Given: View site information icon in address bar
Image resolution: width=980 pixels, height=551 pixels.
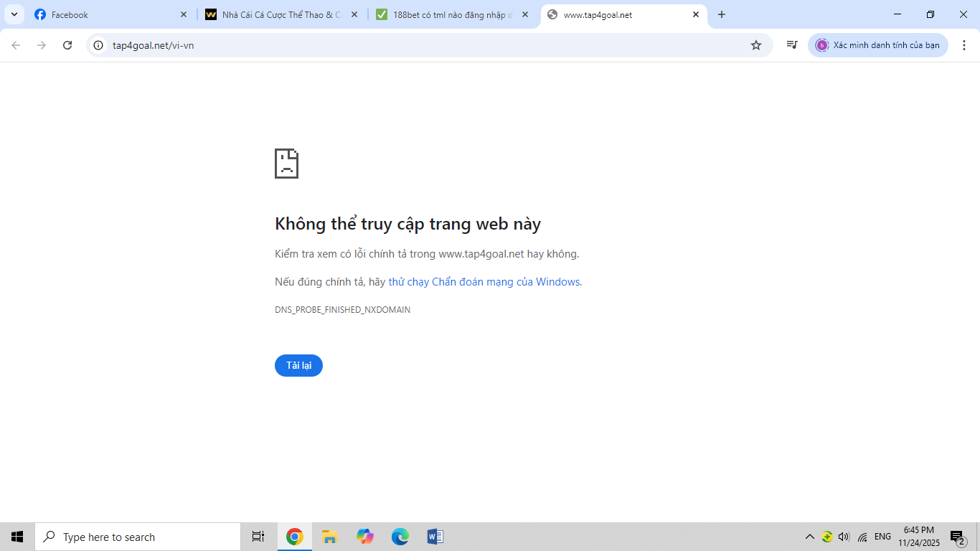Looking at the screenshot, I should click(x=99, y=45).
